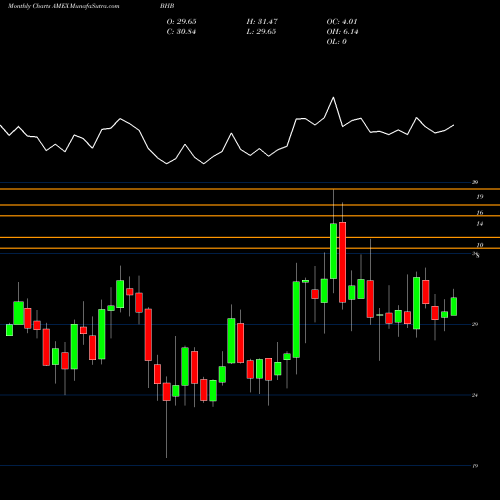Click the highest peak of the white indicator line

(333, 98)
